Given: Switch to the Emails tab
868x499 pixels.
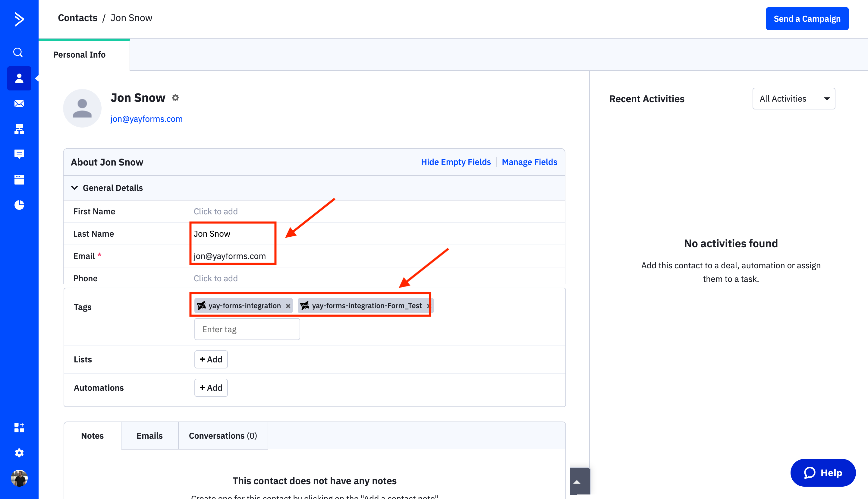Looking at the screenshot, I should 149,436.
